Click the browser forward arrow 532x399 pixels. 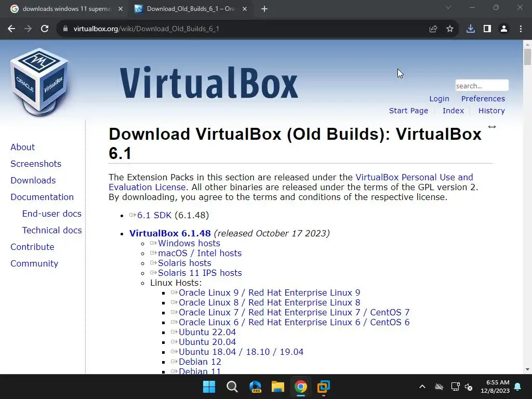(x=28, y=29)
